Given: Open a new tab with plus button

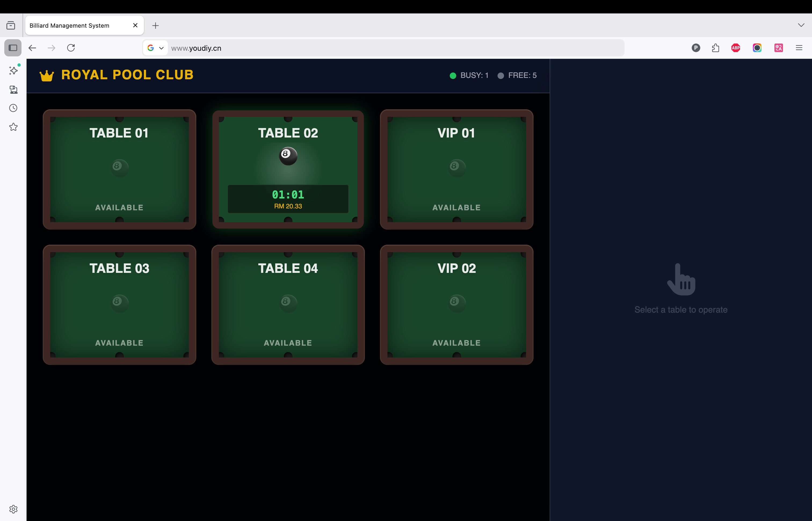Looking at the screenshot, I should pos(155,25).
